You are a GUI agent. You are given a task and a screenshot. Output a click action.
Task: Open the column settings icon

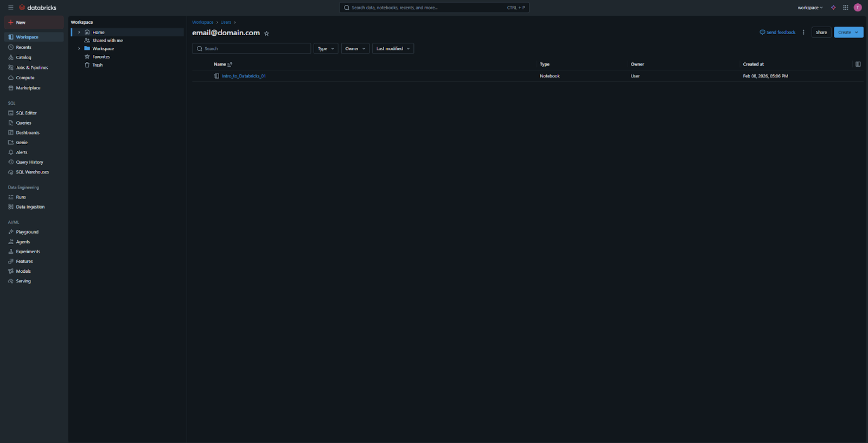pos(858,64)
